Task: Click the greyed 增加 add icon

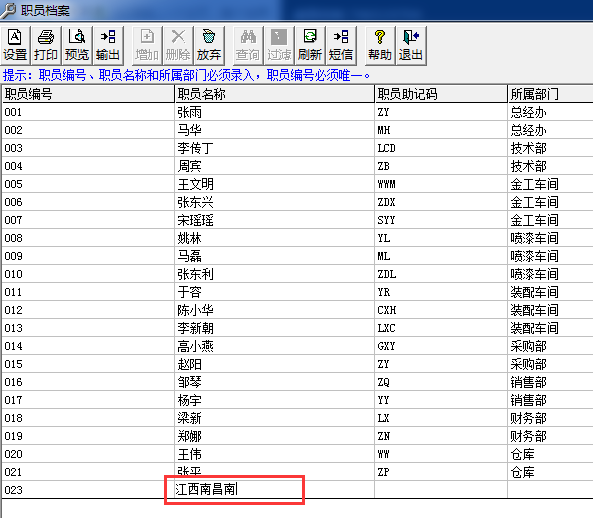Action: (147, 45)
